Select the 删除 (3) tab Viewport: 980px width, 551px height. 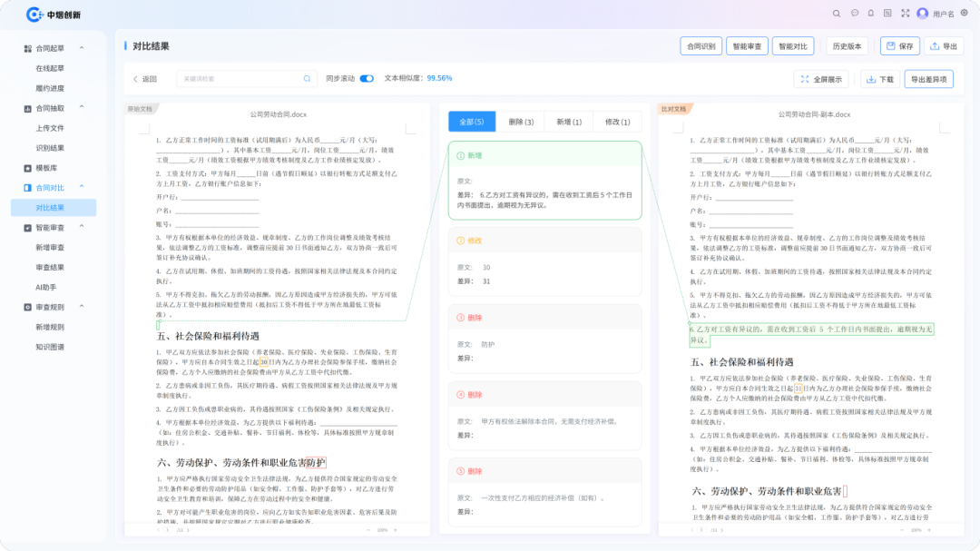[521, 122]
